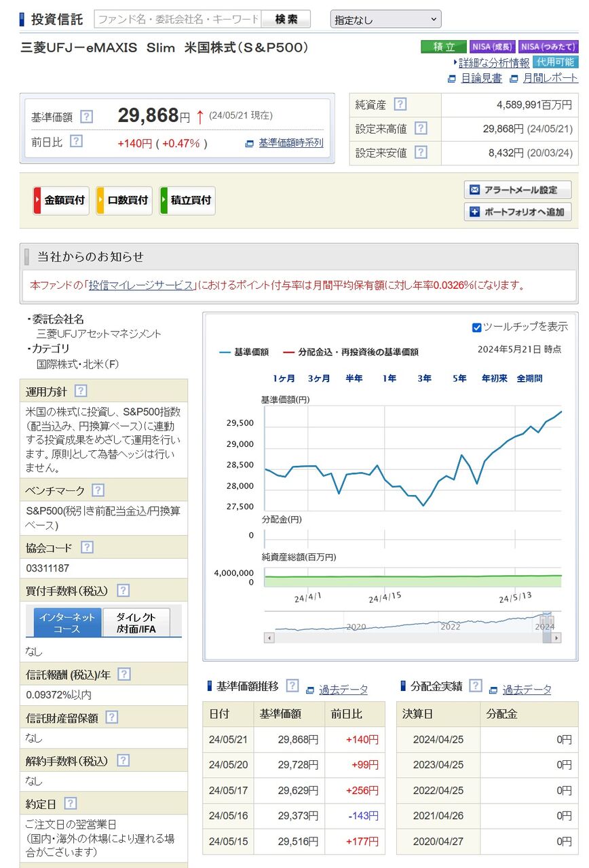Click the chart navigator range handle at 2024
The image size is (589, 868).
click(x=547, y=623)
